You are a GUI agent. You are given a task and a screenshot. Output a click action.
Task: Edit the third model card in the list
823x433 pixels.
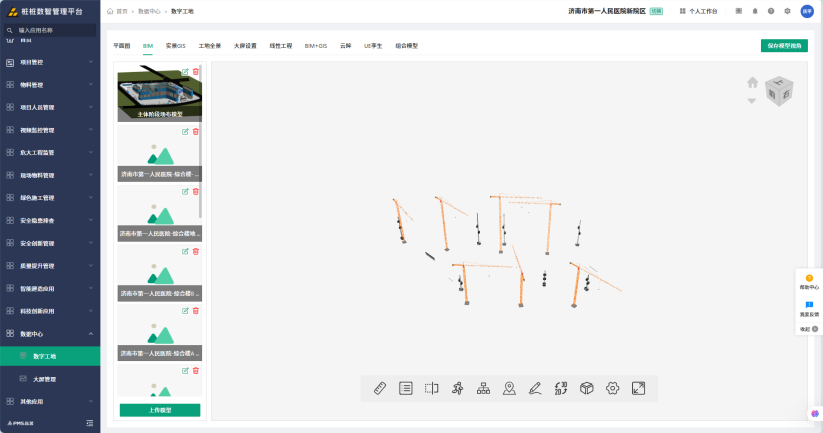click(185, 192)
